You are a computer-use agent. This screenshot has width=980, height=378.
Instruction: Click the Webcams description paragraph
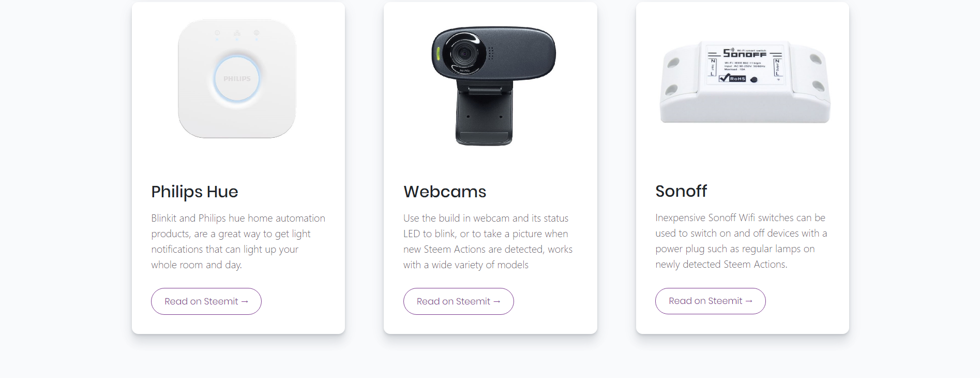tap(488, 241)
